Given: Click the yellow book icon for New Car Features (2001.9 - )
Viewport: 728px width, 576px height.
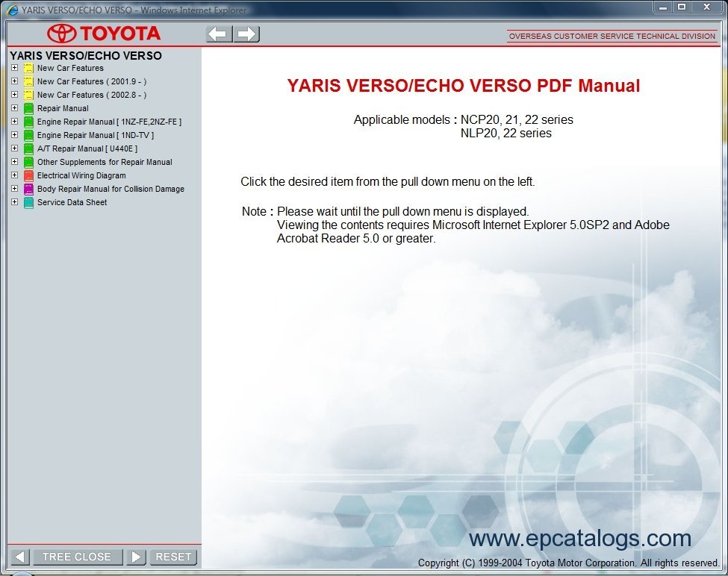Looking at the screenshot, I should coord(28,81).
